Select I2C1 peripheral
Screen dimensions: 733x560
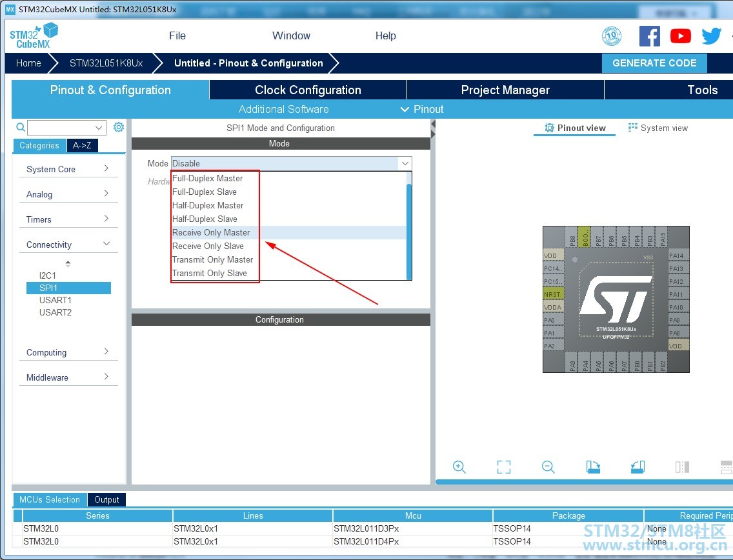pos(48,275)
